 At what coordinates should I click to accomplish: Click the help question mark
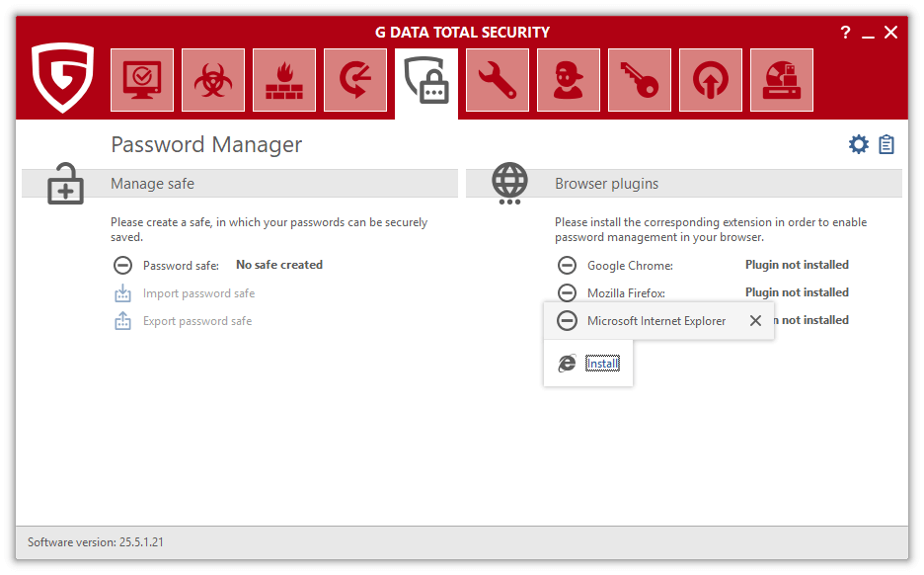pyautogui.click(x=846, y=33)
